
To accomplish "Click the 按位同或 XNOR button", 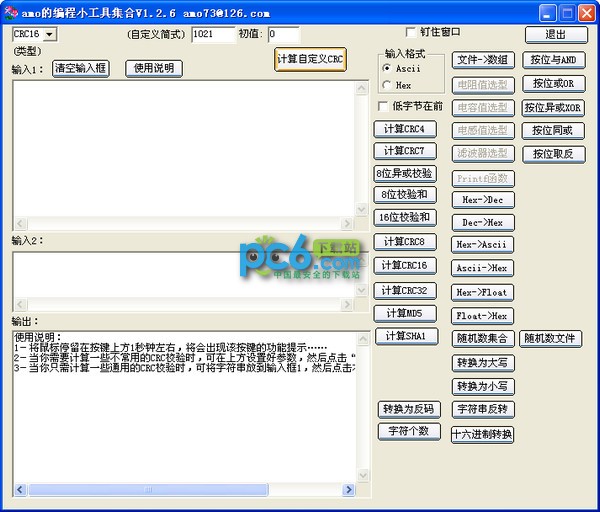I will [x=553, y=131].
